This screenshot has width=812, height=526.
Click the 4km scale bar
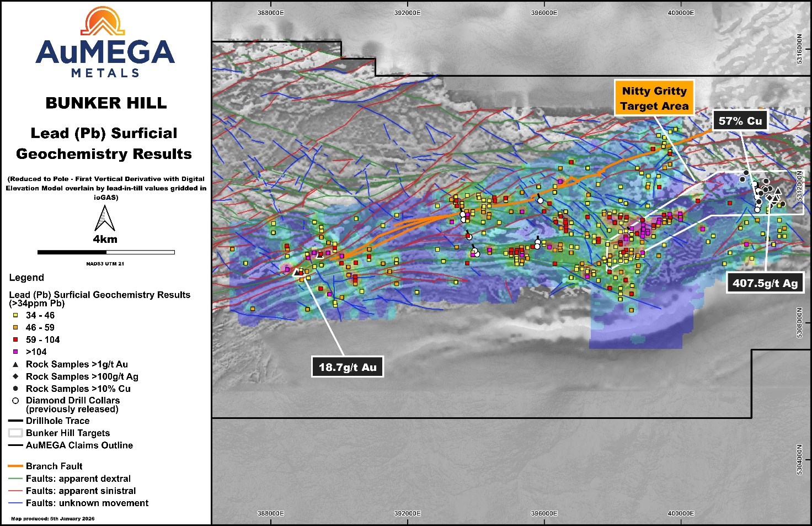pyautogui.click(x=106, y=252)
